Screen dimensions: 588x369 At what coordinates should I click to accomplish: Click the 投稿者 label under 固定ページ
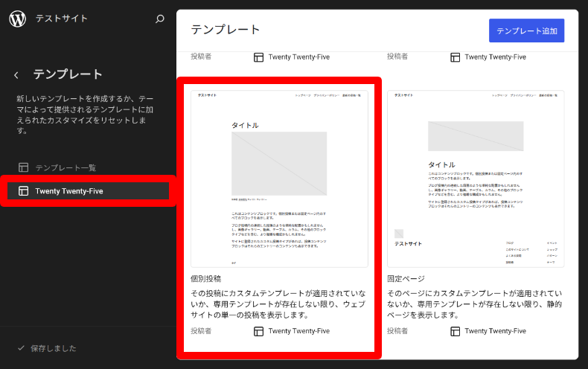click(397, 331)
